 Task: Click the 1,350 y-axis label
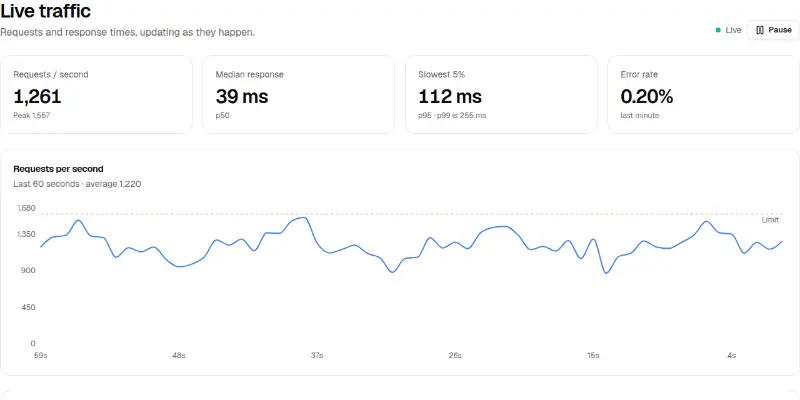pos(27,234)
